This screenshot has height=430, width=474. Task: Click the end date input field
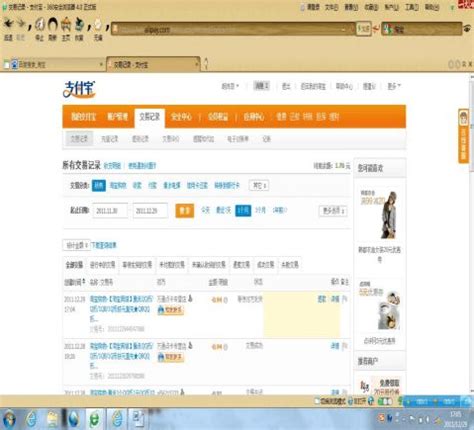(150, 211)
